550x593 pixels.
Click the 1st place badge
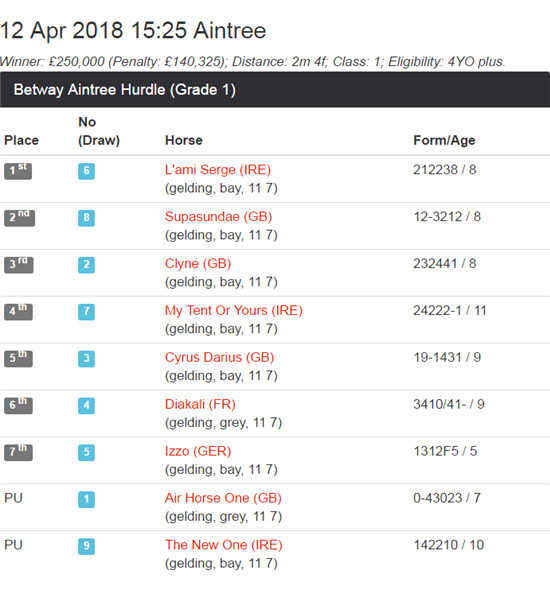[x=18, y=171]
